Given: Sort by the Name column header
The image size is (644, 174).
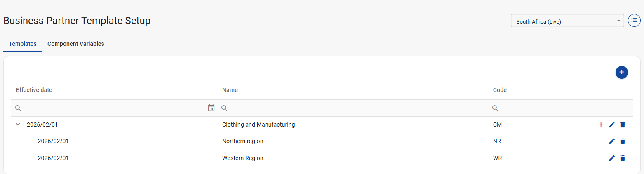Looking at the screenshot, I should 230,90.
